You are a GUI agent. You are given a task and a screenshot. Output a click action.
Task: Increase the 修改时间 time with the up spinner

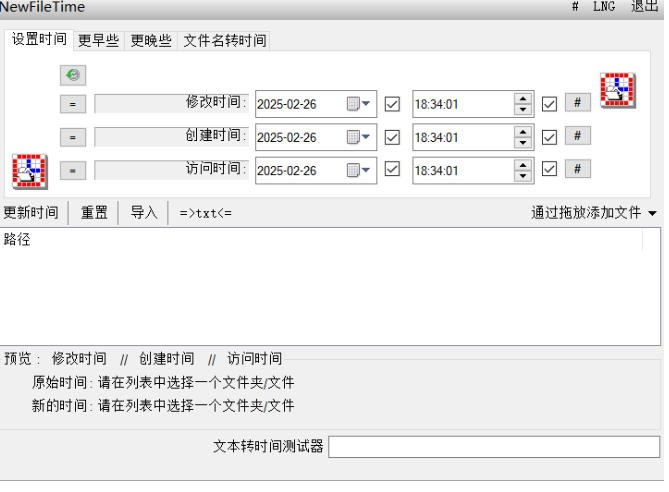click(523, 99)
